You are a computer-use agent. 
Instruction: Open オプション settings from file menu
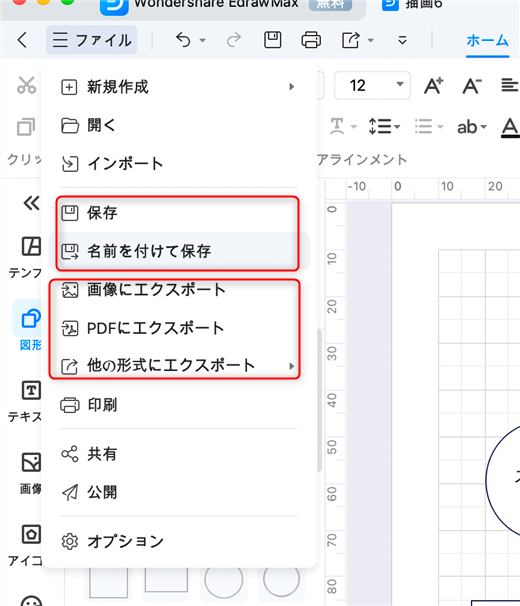click(178, 541)
